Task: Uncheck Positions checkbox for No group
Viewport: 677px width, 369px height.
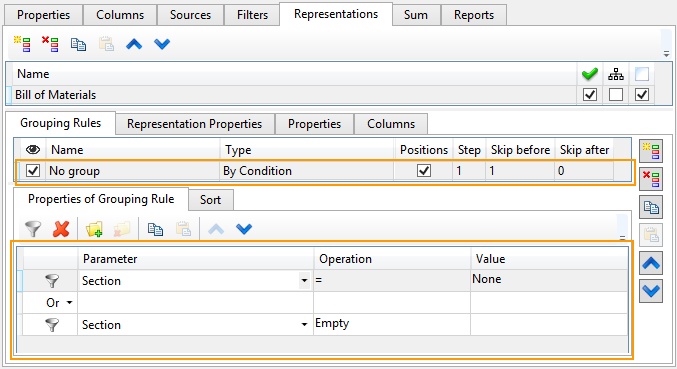Action: point(424,171)
